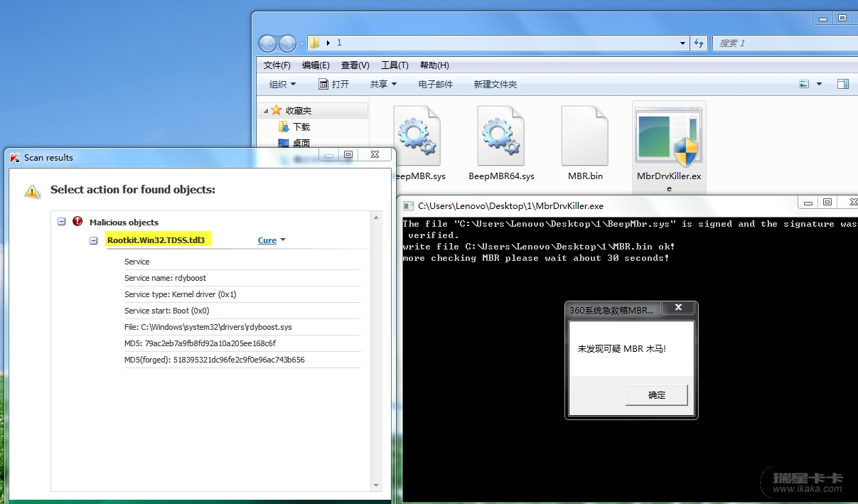Collapse the Rootkit.Win32.TDSS.tdl3 tree node
The height and width of the screenshot is (504, 858).
coord(93,240)
